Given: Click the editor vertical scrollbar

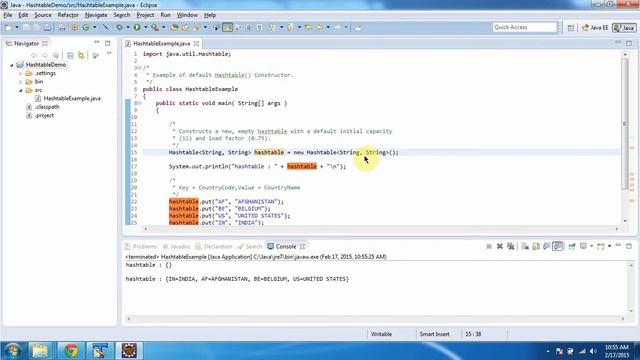Looking at the screenshot, I should click(x=625, y=124).
